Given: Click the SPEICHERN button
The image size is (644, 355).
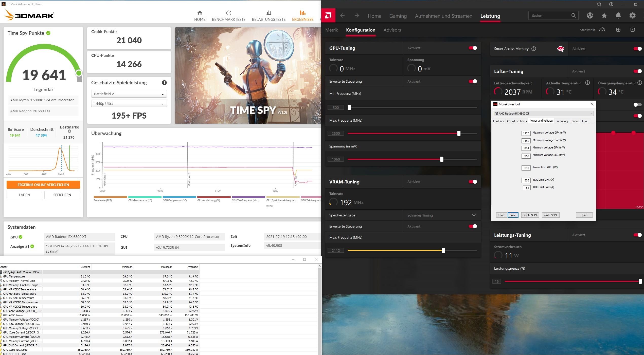Looking at the screenshot, I should [62, 195].
